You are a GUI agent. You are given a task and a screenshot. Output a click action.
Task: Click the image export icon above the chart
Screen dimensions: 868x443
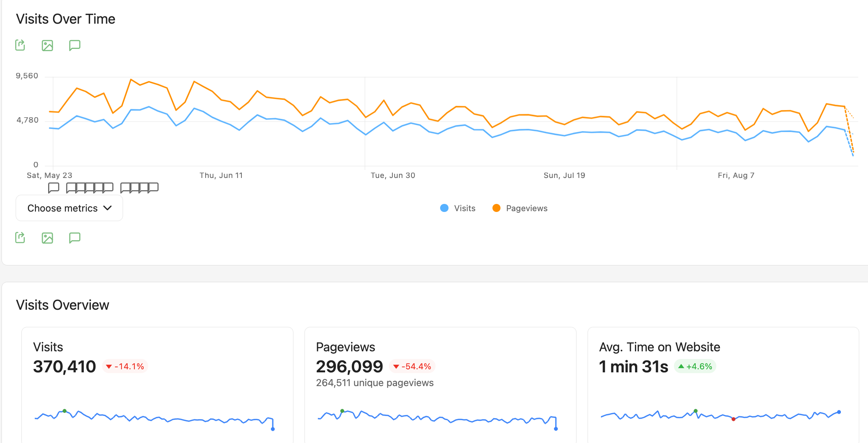click(x=47, y=45)
